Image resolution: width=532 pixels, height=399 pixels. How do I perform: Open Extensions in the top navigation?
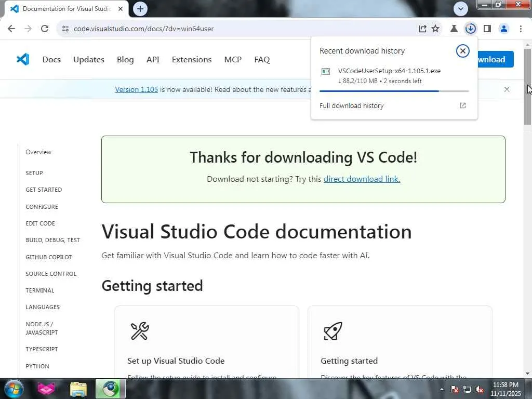coord(192,59)
